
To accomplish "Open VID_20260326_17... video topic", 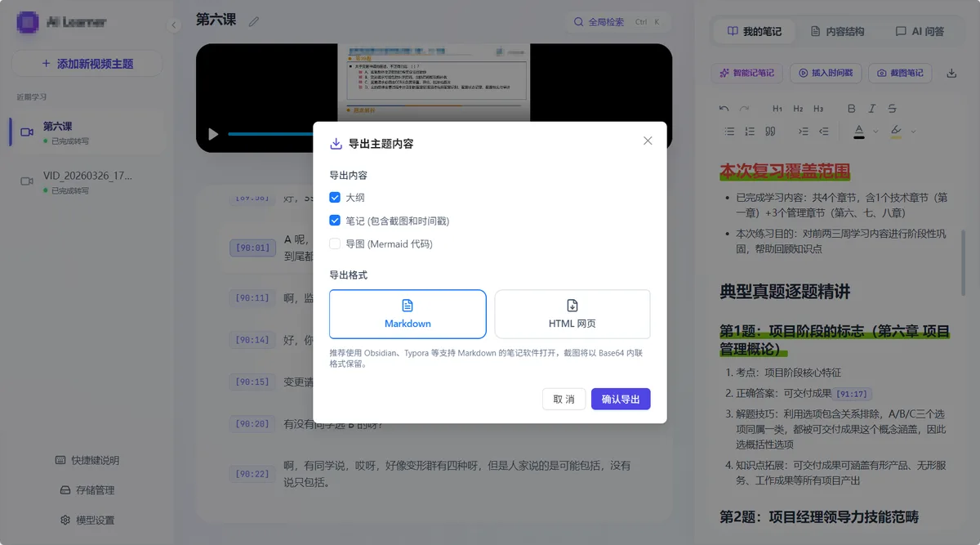I will click(87, 181).
